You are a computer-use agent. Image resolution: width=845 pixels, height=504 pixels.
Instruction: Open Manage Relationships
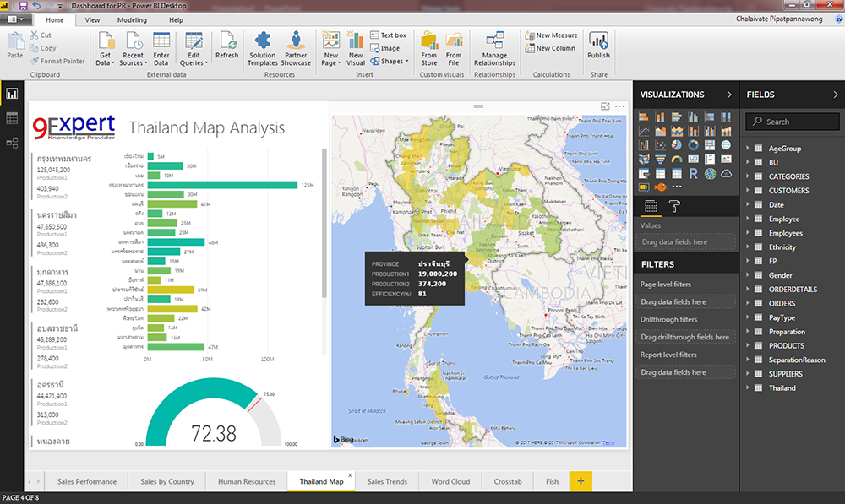click(x=494, y=49)
